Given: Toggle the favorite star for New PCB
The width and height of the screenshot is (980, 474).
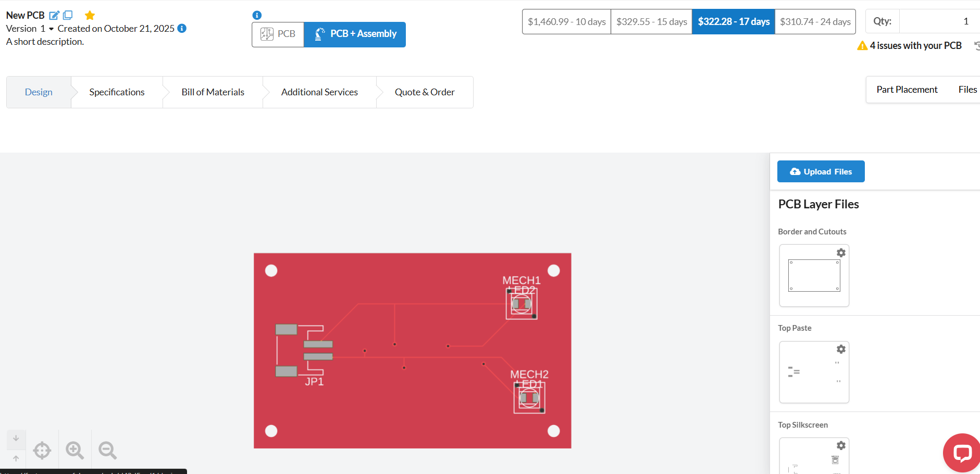Looking at the screenshot, I should [x=90, y=15].
